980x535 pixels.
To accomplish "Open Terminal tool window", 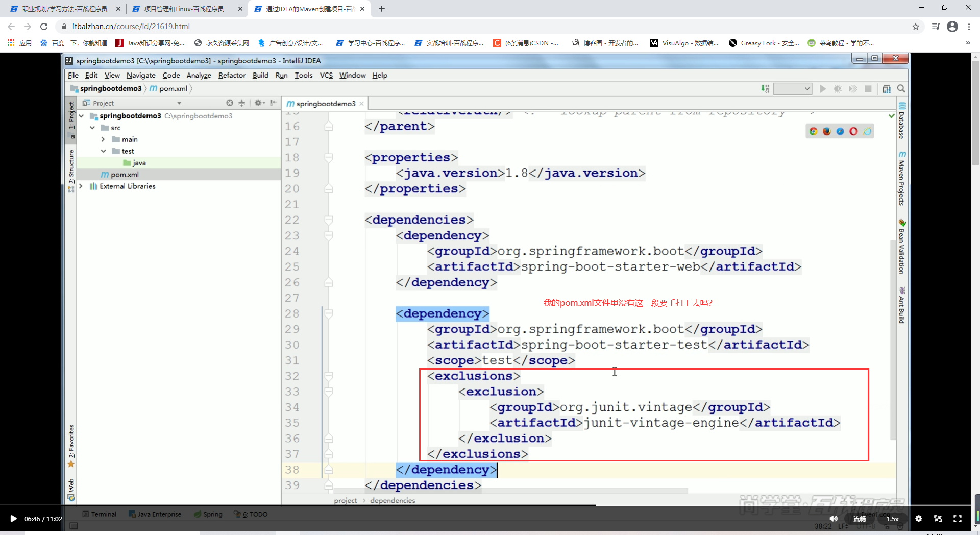I will [x=100, y=514].
